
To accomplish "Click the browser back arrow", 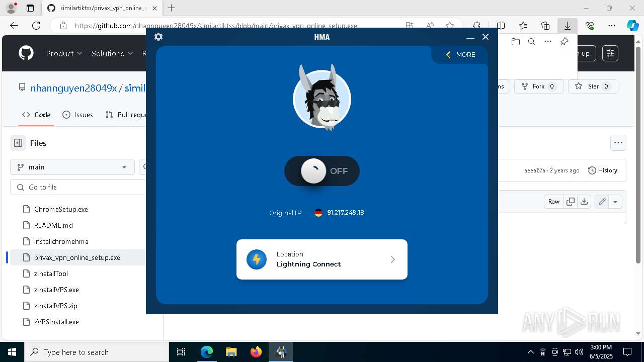I will coord(14,26).
